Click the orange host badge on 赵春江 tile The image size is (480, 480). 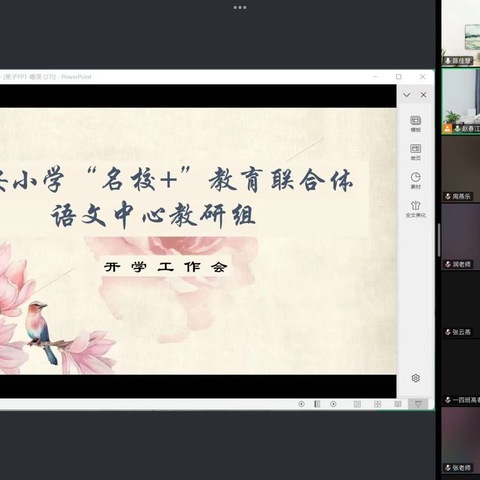click(x=447, y=128)
